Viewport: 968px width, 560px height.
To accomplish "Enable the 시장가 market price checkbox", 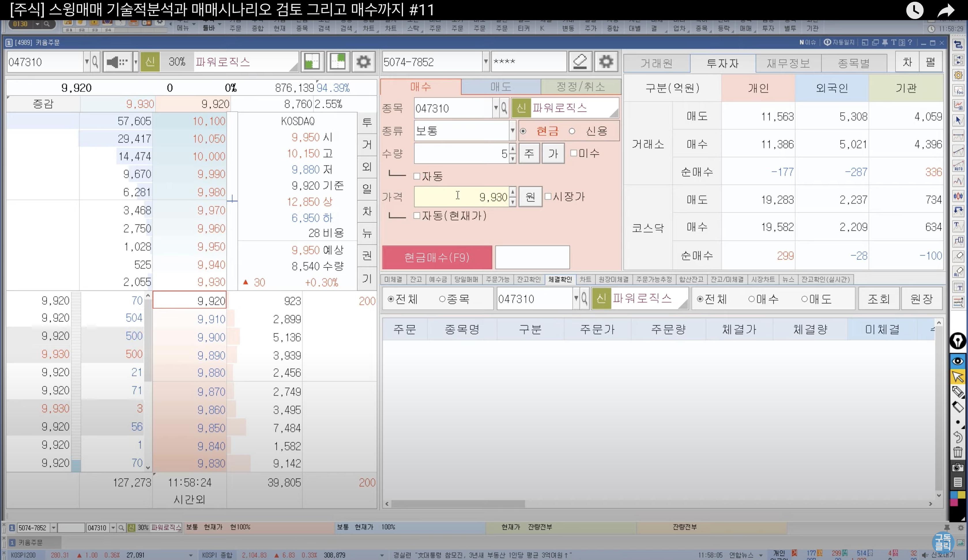I will tap(548, 196).
